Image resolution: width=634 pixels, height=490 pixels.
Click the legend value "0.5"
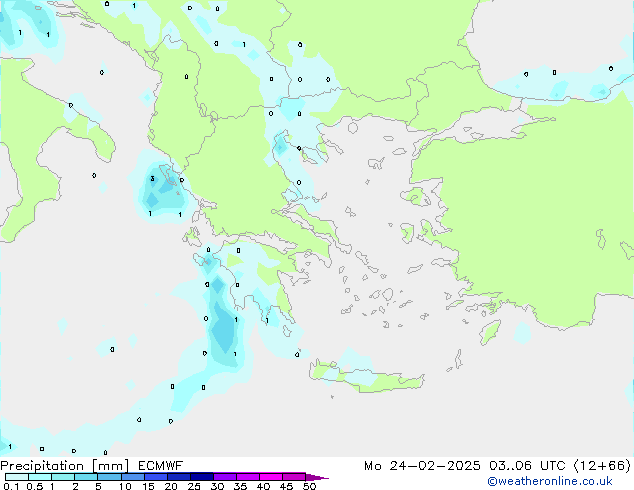coord(35,486)
